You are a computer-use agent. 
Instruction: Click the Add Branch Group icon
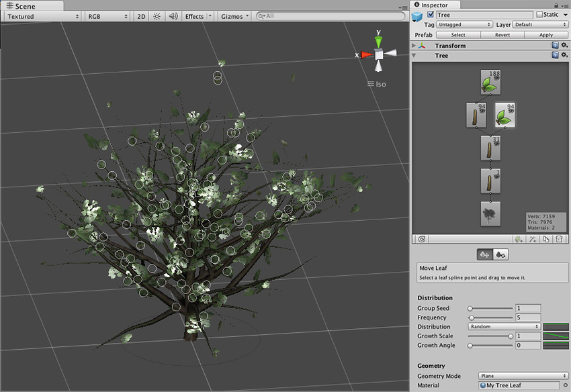533,239
